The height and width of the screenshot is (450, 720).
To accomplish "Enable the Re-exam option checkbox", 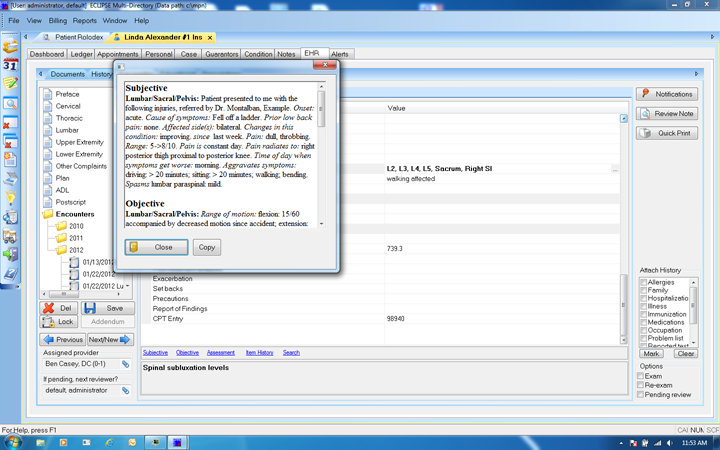I will [x=640, y=385].
